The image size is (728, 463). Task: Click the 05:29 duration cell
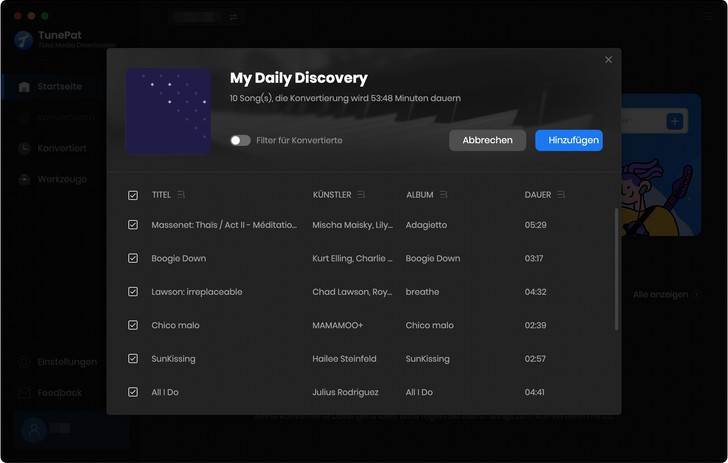[535, 225]
